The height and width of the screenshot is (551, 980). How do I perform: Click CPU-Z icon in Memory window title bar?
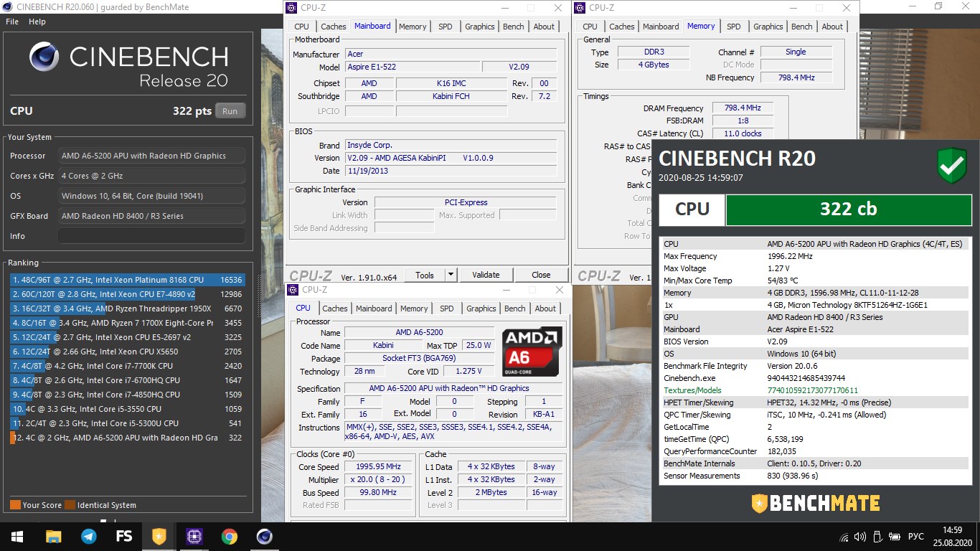[x=579, y=8]
